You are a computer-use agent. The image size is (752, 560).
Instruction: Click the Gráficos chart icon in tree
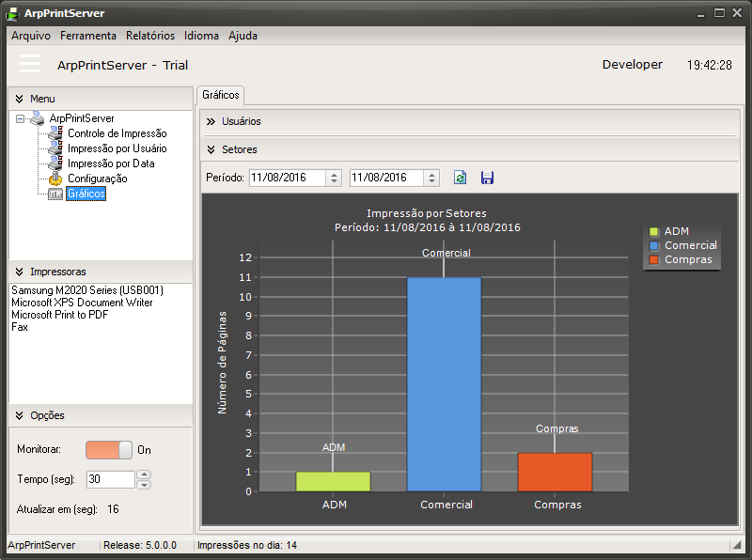56,194
